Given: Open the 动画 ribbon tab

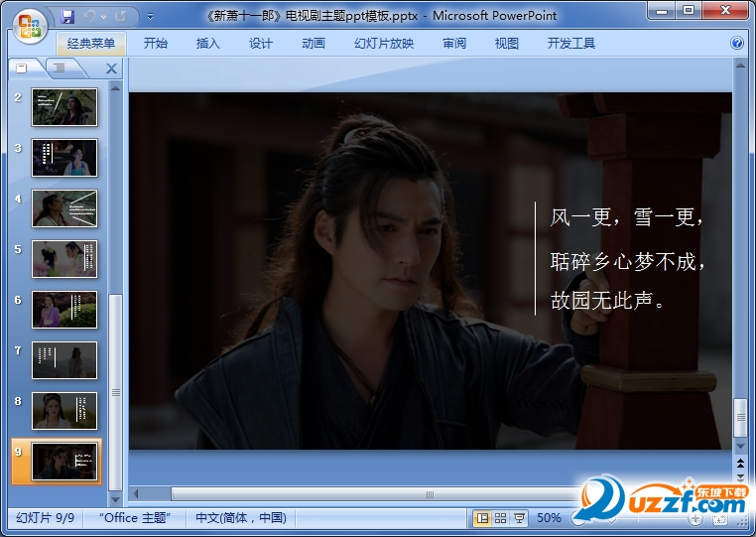Looking at the screenshot, I should click(314, 44).
